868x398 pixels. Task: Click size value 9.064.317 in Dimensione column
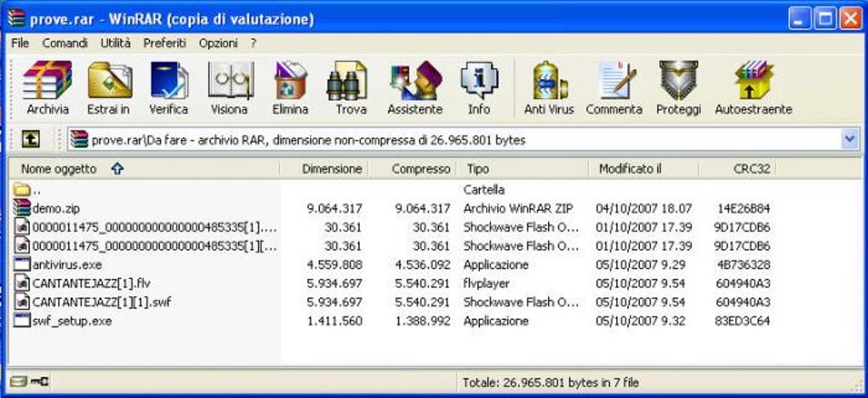pyautogui.click(x=334, y=208)
